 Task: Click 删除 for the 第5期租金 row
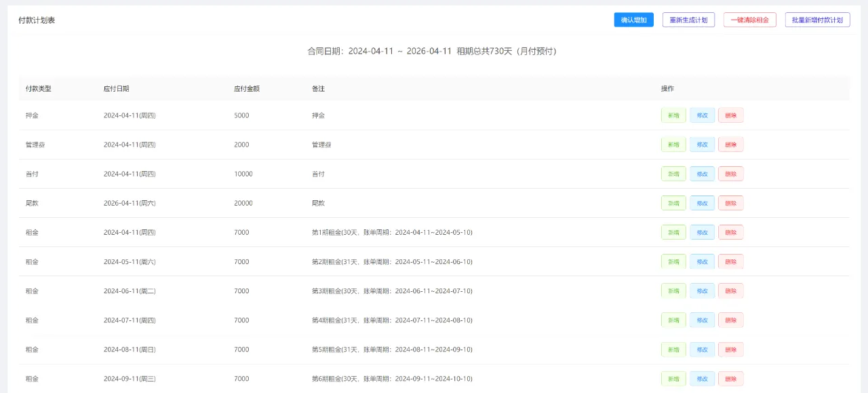coord(731,349)
